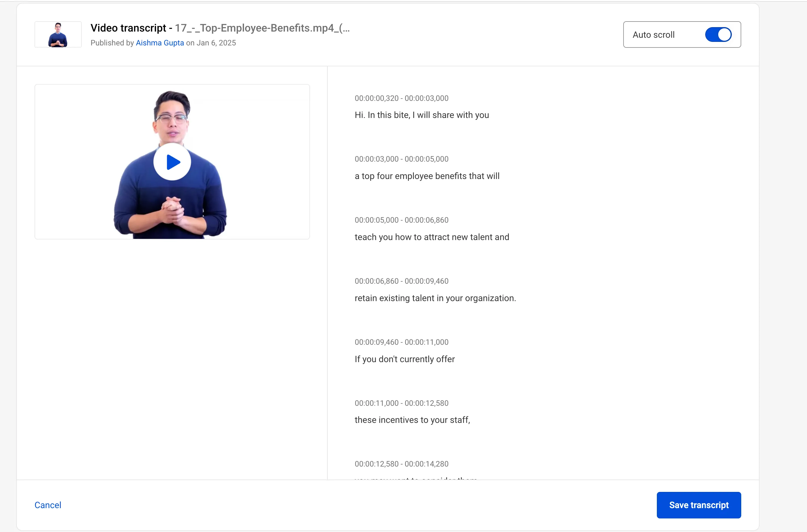Jump to timestamp 00:00:03,000 - 00:00:05,000

coord(401,159)
